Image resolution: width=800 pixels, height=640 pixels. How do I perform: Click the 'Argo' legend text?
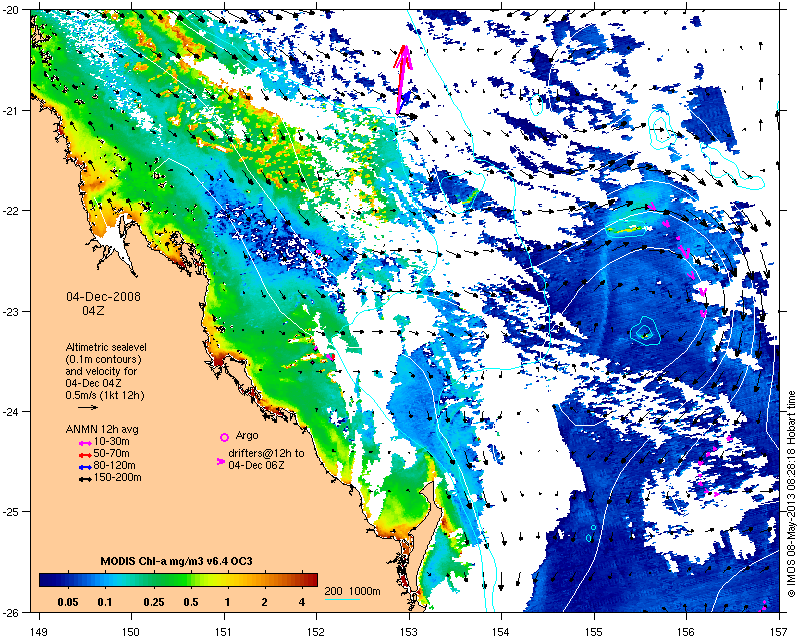pyautogui.click(x=247, y=436)
